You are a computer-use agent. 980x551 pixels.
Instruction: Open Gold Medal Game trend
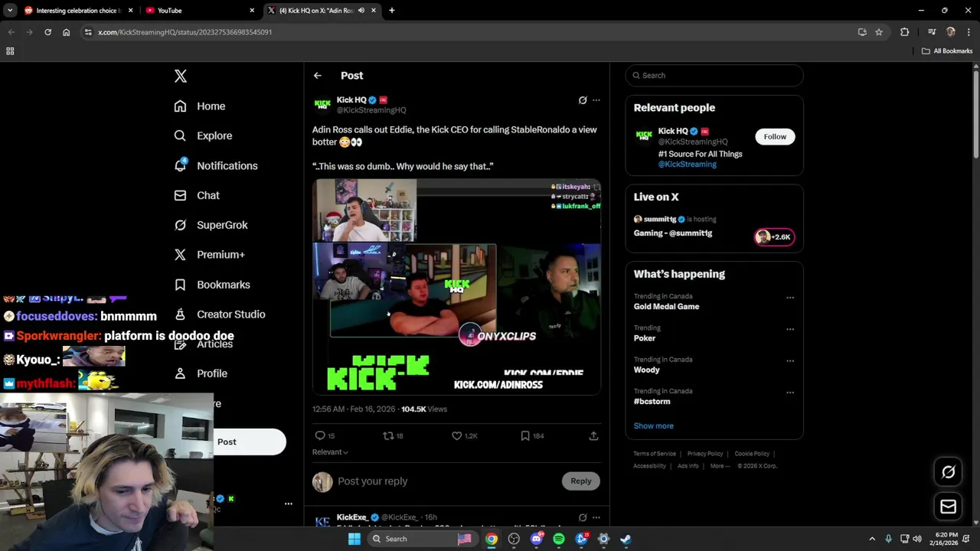pyautogui.click(x=666, y=307)
